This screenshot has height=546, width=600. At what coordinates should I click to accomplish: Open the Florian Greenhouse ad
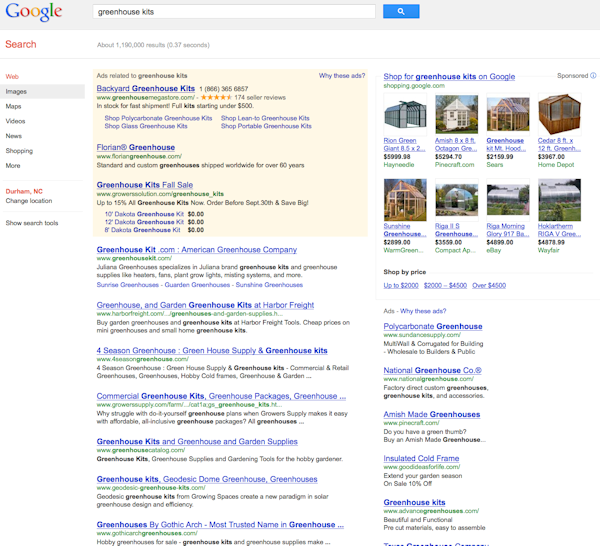point(135,147)
